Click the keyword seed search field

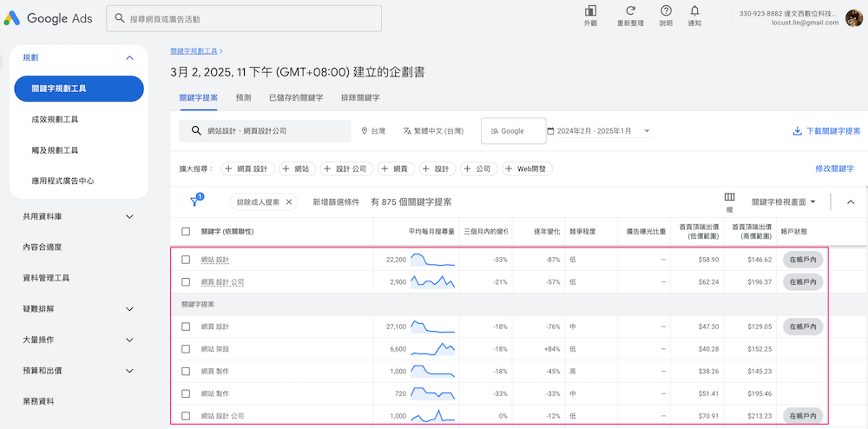point(265,131)
